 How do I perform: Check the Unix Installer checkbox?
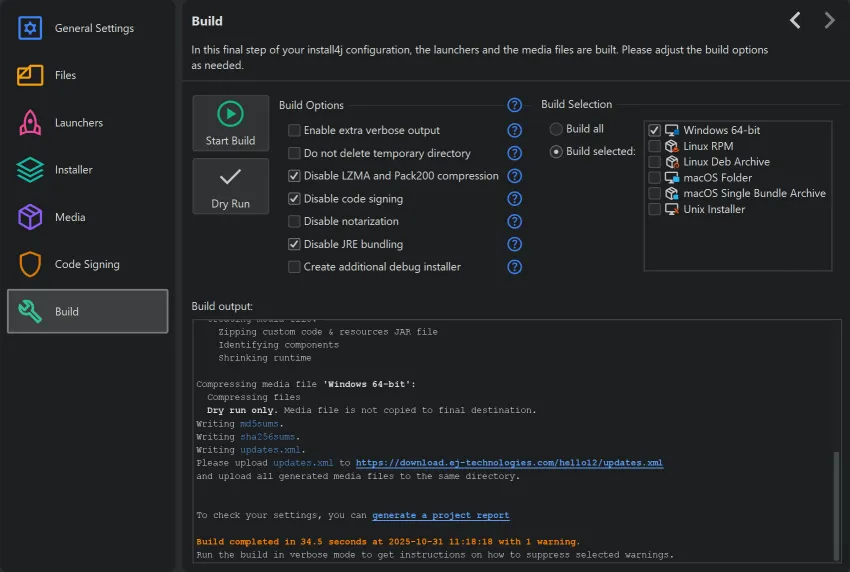(x=654, y=209)
